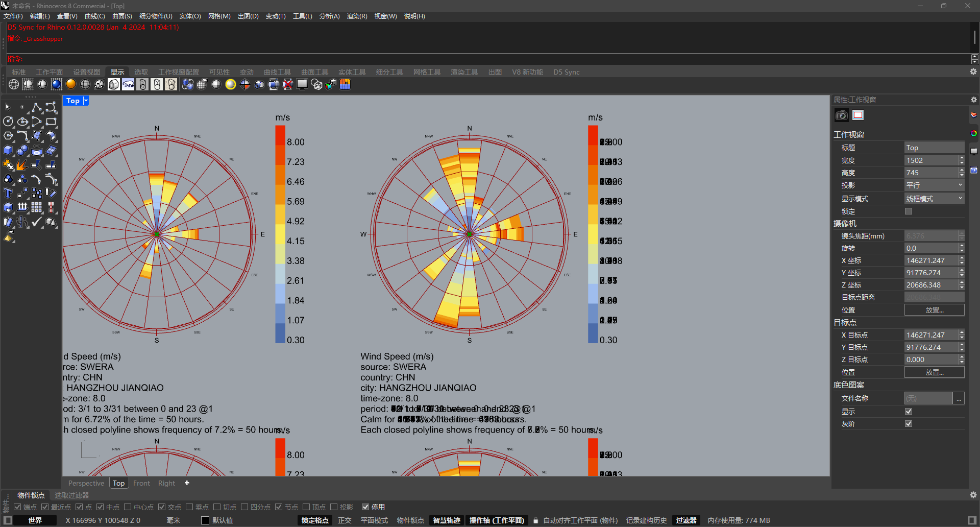Open the 渲染(R) menu

(357, 16)
